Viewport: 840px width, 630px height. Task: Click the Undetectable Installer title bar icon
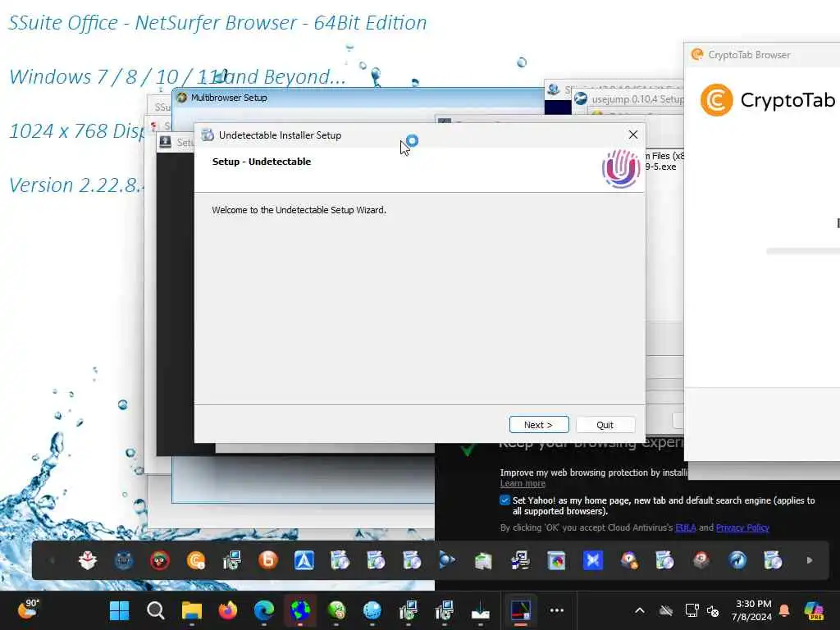click(x=208, y=135)
